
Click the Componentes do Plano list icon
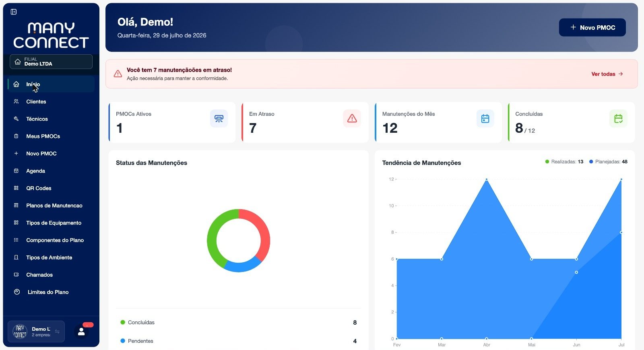(x=16, y=240)
